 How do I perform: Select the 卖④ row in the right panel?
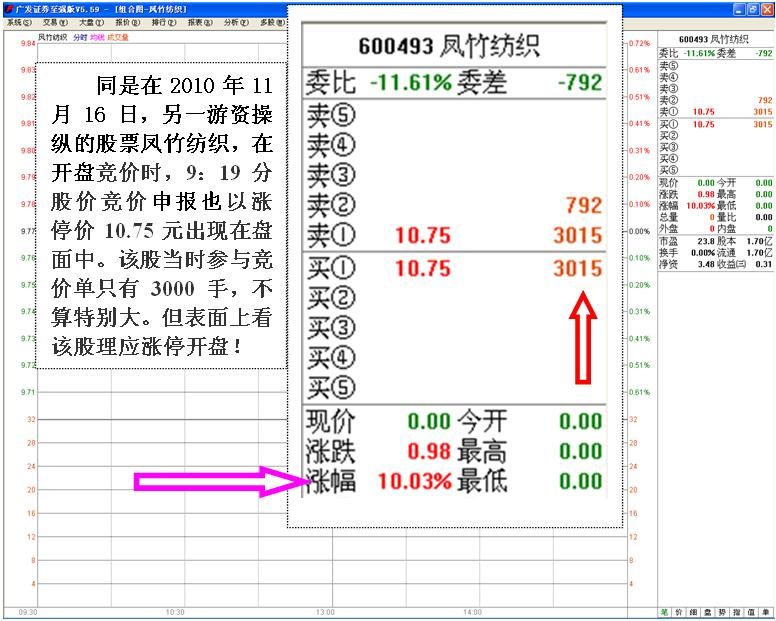click(x=716, y=77)
